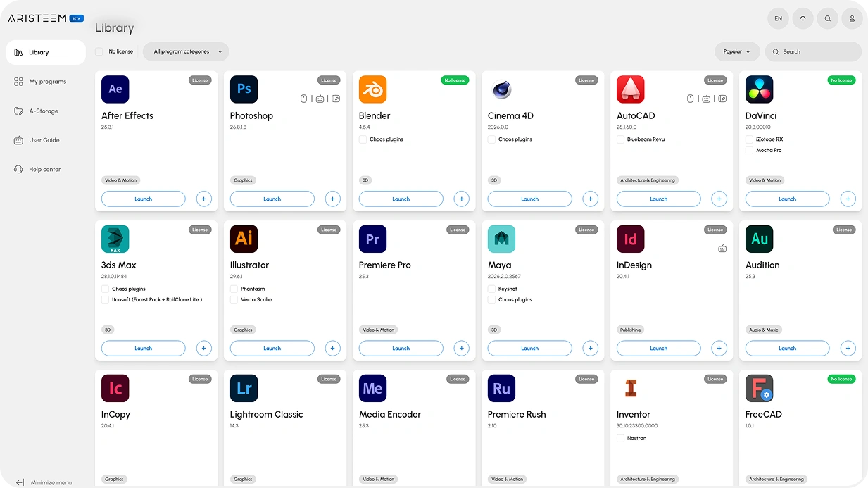Click the DaVinci Resolve app icon
The width and height of the screenshot is (868, 488).
pyautogui.click(x=759, y=89)
